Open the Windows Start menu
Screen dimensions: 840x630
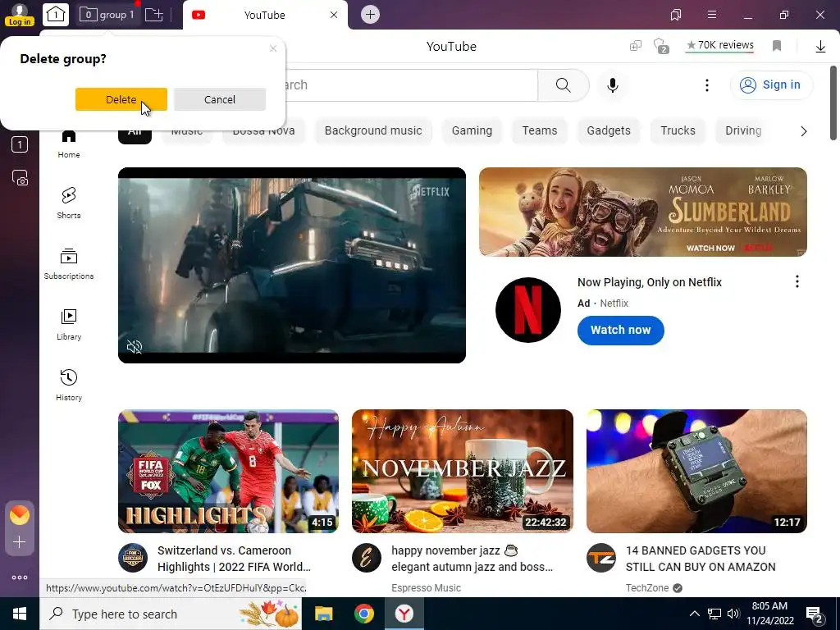pyautogui.click(x=20, y=614)
